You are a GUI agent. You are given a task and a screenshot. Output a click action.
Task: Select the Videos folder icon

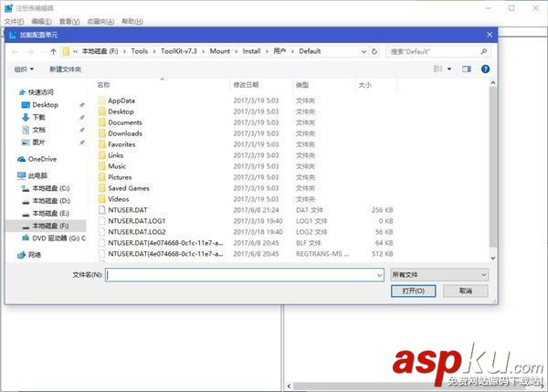click(101, 199)
